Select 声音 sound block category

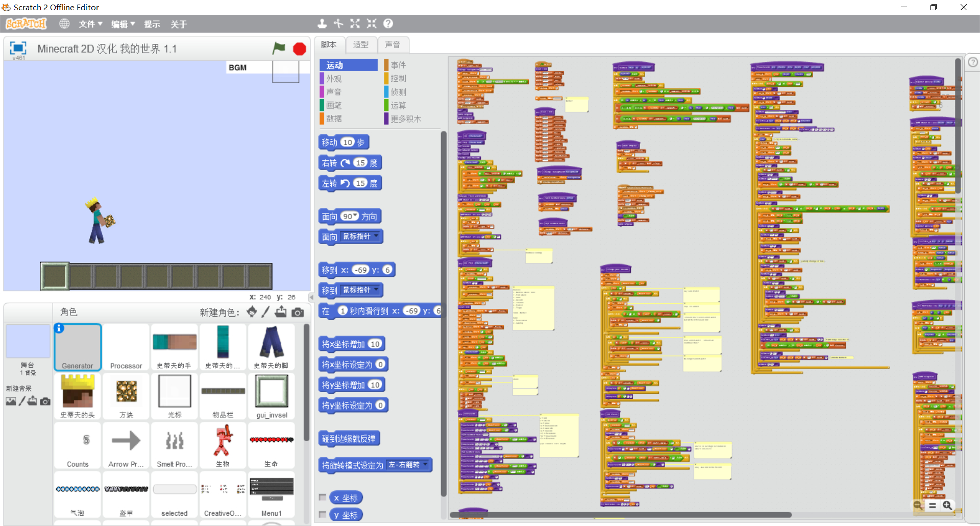click(x=349, y=92)
